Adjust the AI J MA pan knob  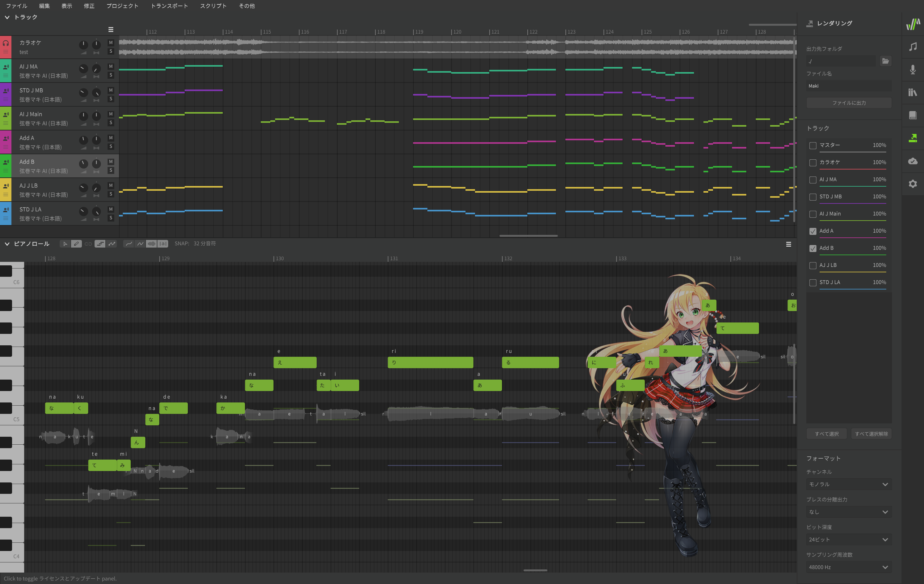coord(96,69)
